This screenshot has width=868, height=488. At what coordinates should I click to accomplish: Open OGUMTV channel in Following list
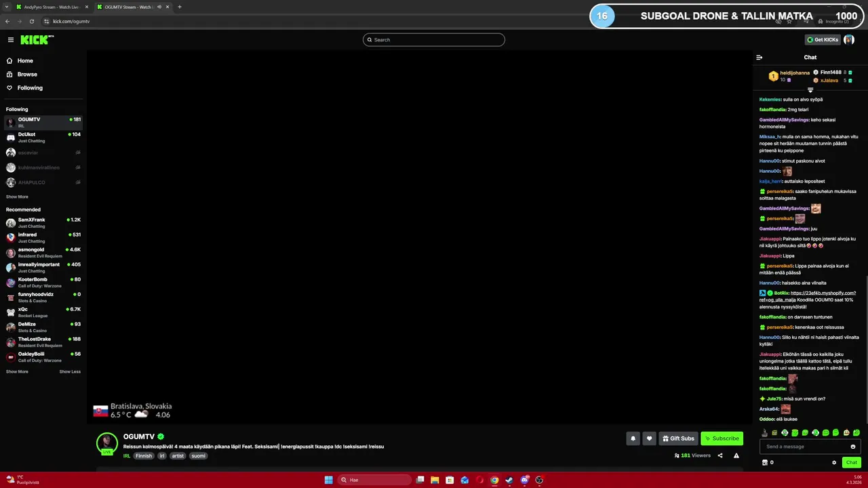click(43, 123)
